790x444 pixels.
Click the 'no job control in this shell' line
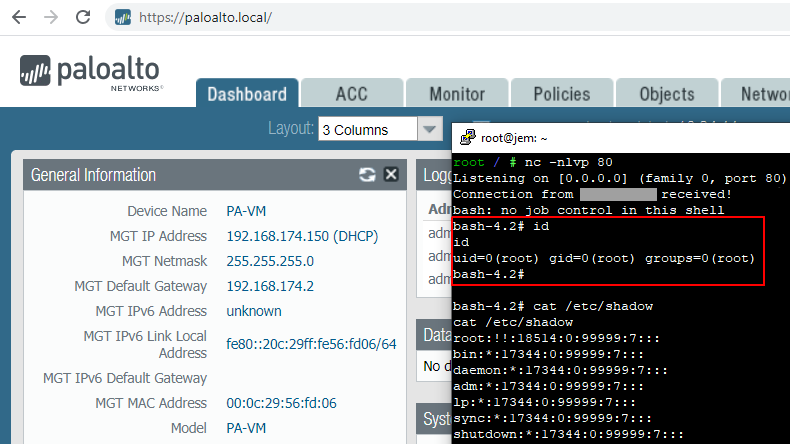[588, 210]
